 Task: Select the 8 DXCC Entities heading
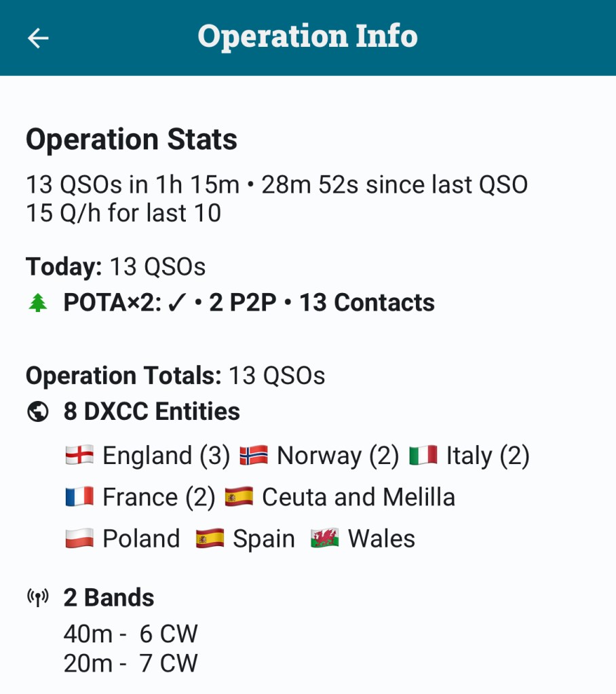[x=151, y=412]
